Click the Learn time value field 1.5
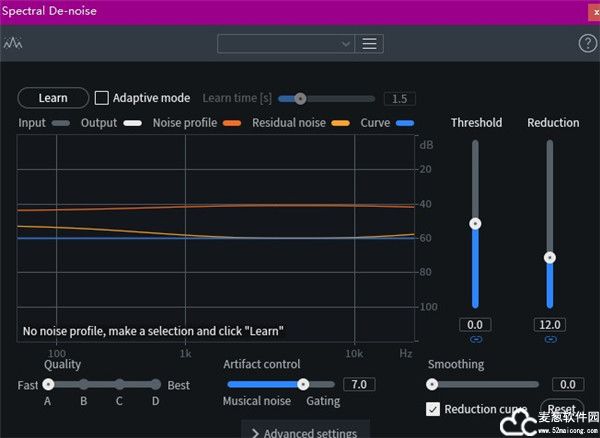 [x=399, y=99]
